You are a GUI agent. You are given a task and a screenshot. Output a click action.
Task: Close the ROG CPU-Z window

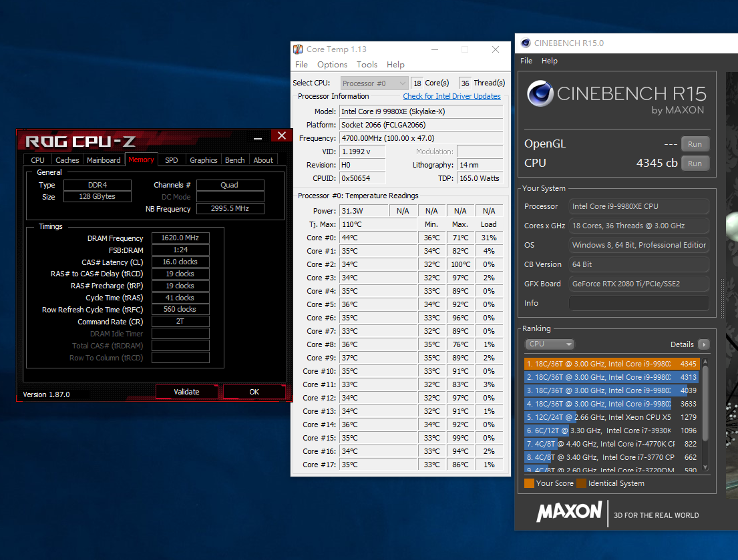[281, 136]
